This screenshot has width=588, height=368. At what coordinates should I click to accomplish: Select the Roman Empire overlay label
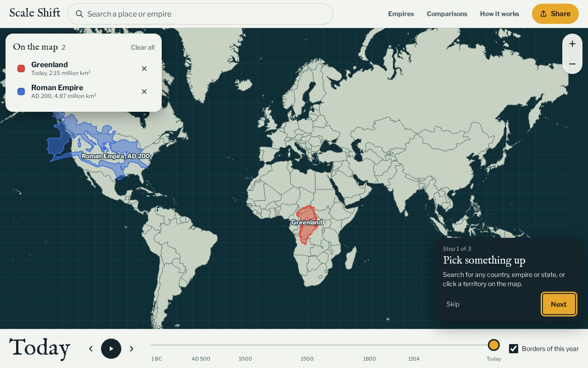coord(116,156)
